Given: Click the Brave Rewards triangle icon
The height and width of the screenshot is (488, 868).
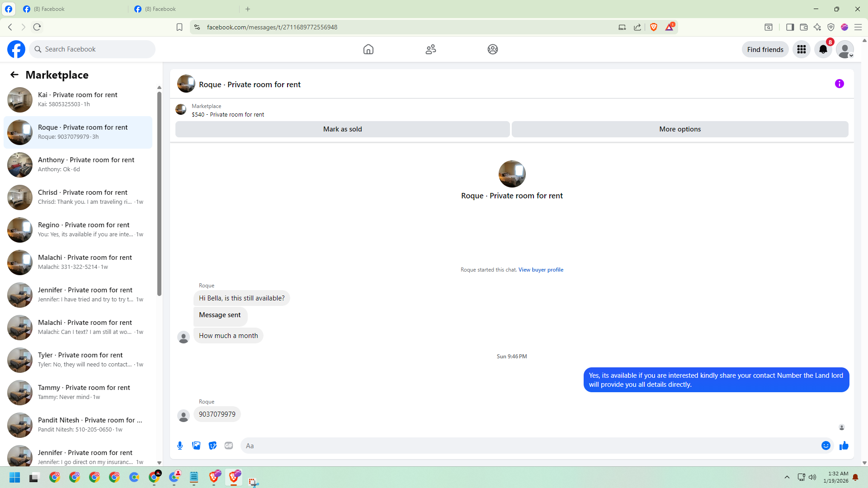Looking at the screenshot, I should point(670,27).
